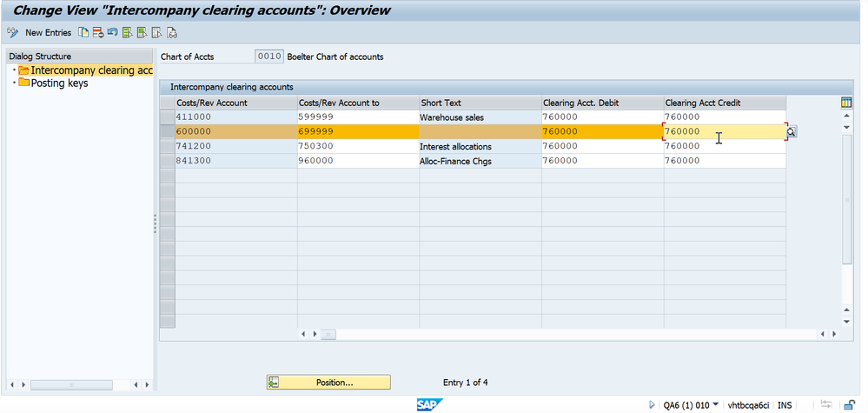Click the Select Block icon
Viewport: 868px width, 413px height.
[x=142, y=33]
